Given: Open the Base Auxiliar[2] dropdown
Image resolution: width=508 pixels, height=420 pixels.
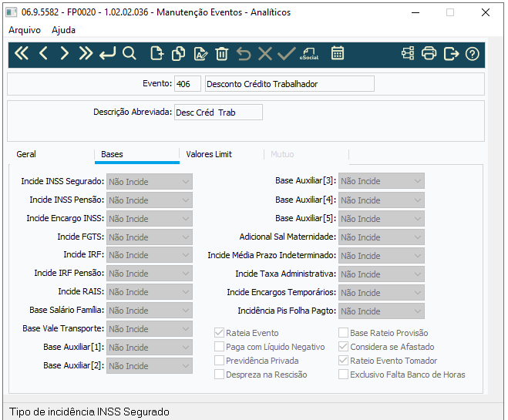Looking at the screenshot, I should (x=150, y=365).
